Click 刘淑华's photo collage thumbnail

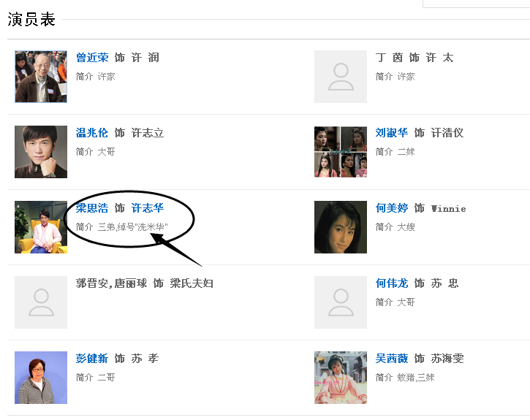point(341,152)
